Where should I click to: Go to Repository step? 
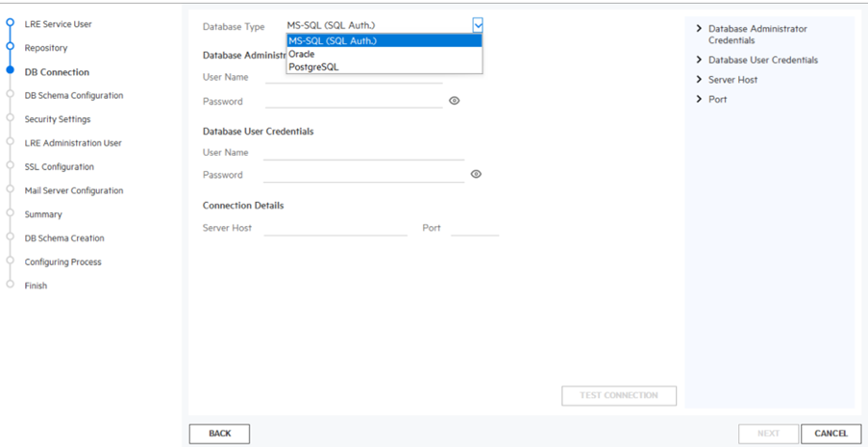pos(46,48)
